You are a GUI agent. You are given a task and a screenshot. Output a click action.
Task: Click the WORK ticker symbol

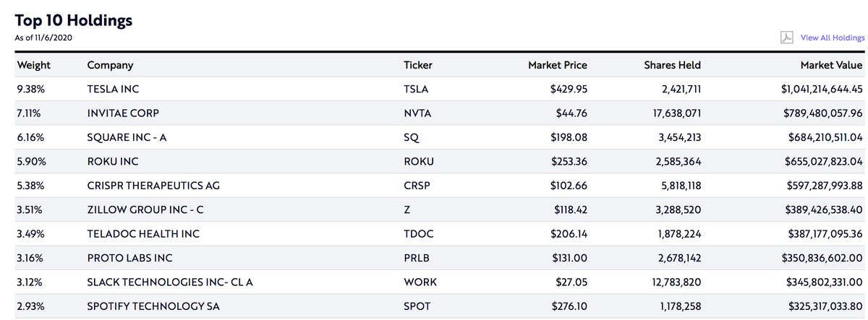pyautogui.click(x=420, y=282)
